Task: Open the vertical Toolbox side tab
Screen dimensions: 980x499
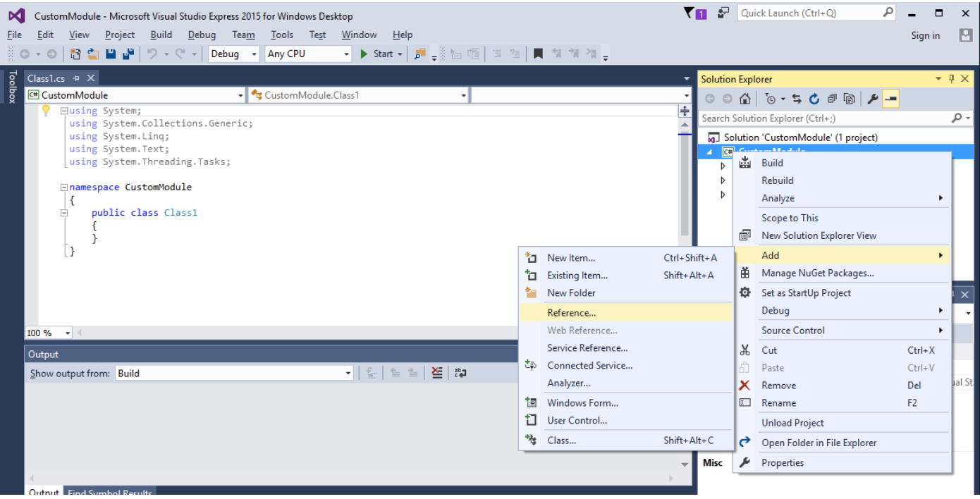Action: pos(11,87)
